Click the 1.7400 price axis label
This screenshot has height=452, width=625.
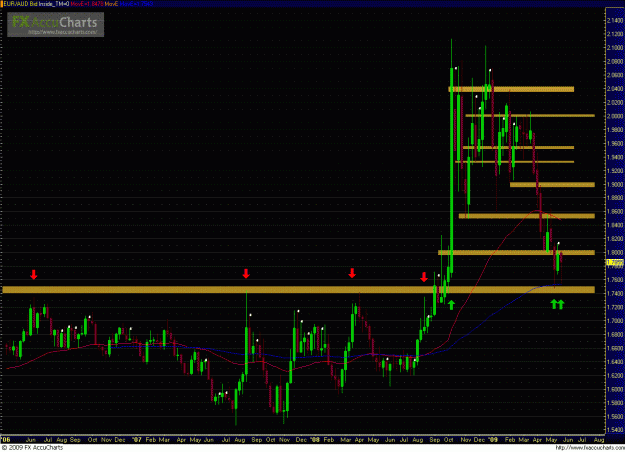tap(616, 294)
